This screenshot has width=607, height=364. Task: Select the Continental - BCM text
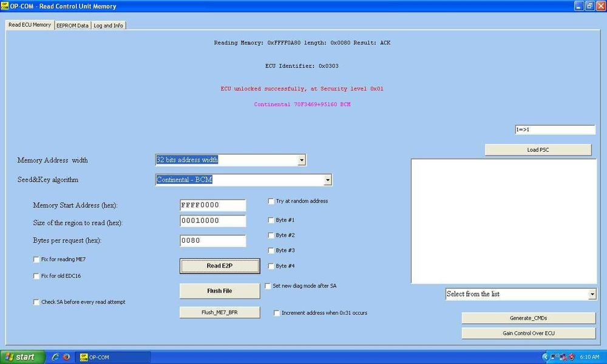[185, 180]
